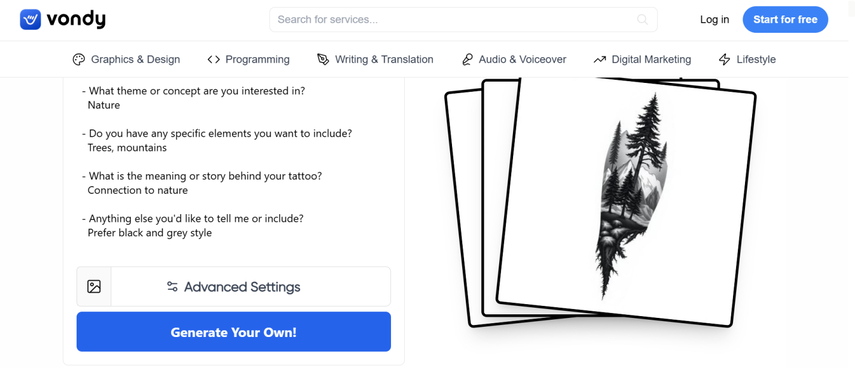Open the Lifestyle category menu
Screen dimensions: 855x368
[747, 59]
